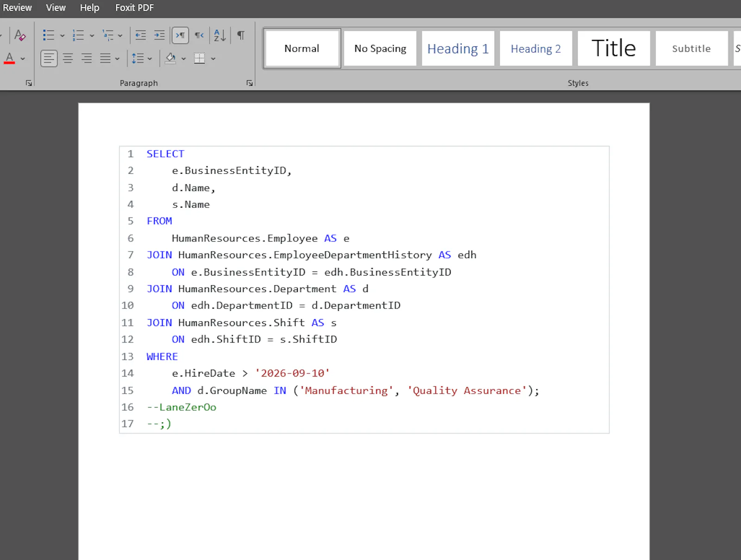Open the Font Color dropdown arrow

click(x=23, y=59)
